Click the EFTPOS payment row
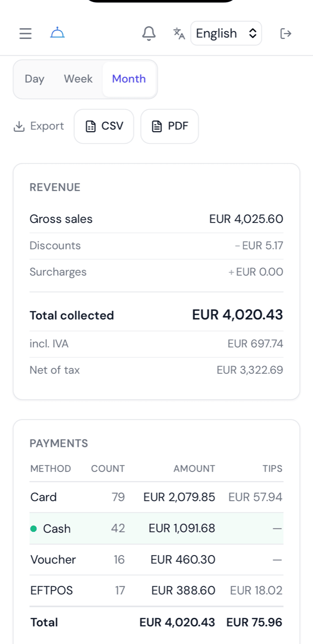Viewport: 313px width, 644px height. [156, 591]
